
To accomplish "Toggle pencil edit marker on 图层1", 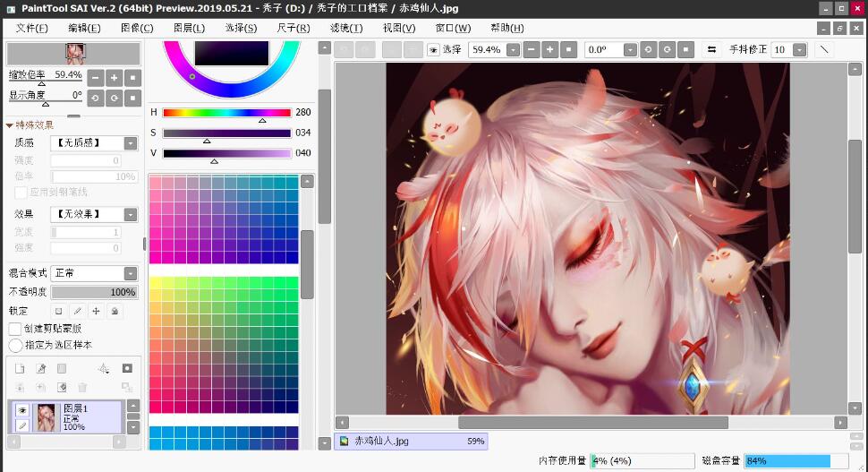I will (x=22, y=425).
